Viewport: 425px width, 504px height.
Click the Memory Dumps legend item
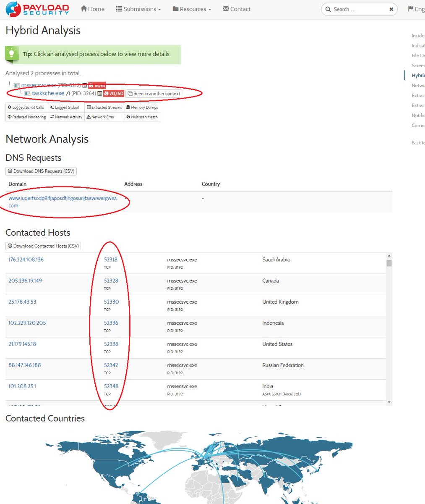142,108
